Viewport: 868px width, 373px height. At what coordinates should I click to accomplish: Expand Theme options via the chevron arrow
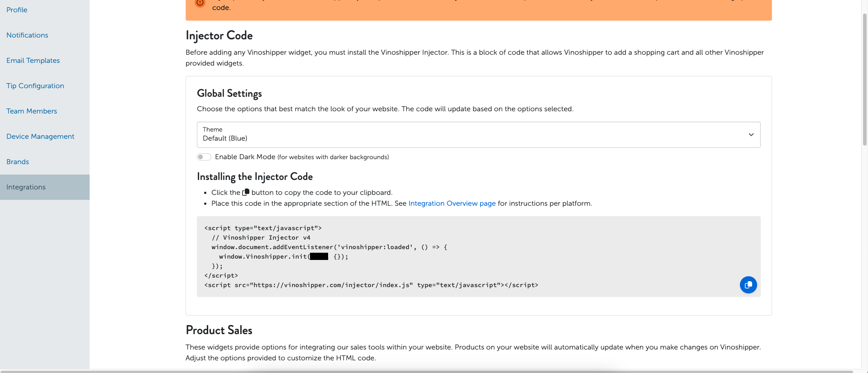(751, 135)
